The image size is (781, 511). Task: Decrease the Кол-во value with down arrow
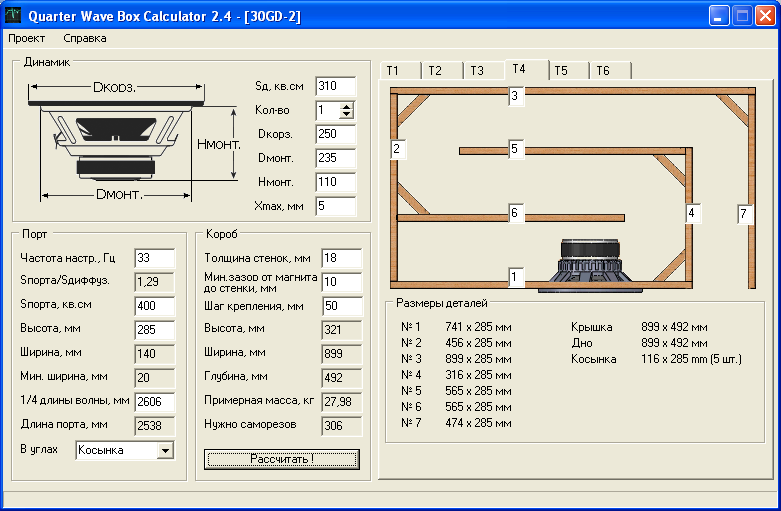pyautogui.click(x=347, y=115)
